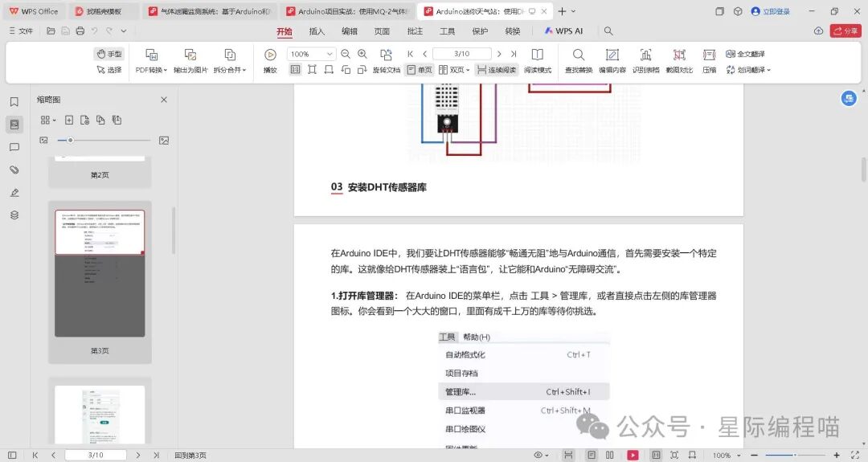Viewport: 868px width, 462px height.
Task: Switch to 转换 ribbon tab
Action: (513, 31)
